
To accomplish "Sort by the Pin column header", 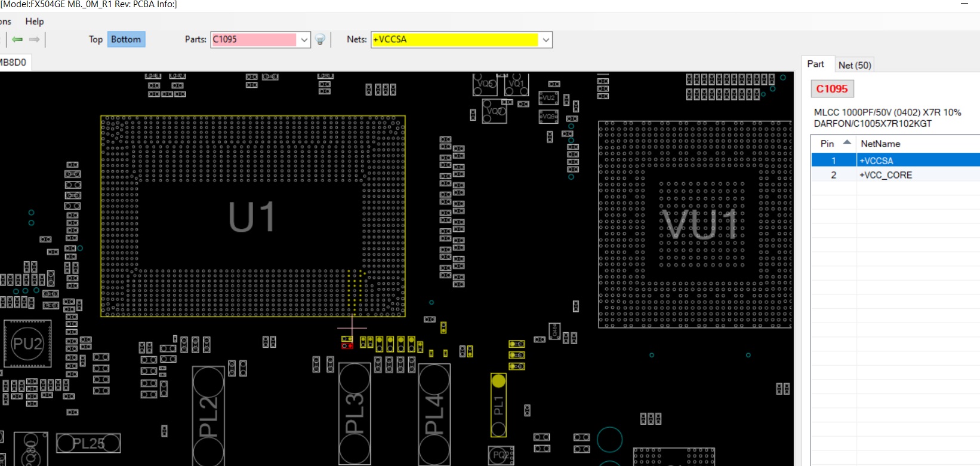I will coord(834,143).
